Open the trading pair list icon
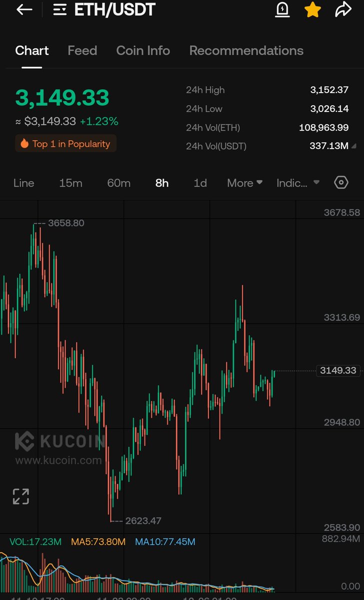This screenshot has width=364, height=600. pos(60,10)
